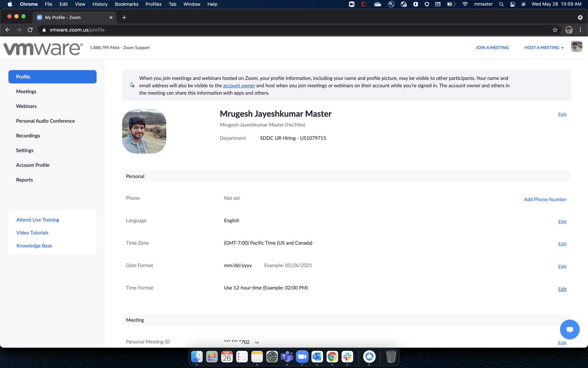Reload the page with refresh icon

[30, 30]
